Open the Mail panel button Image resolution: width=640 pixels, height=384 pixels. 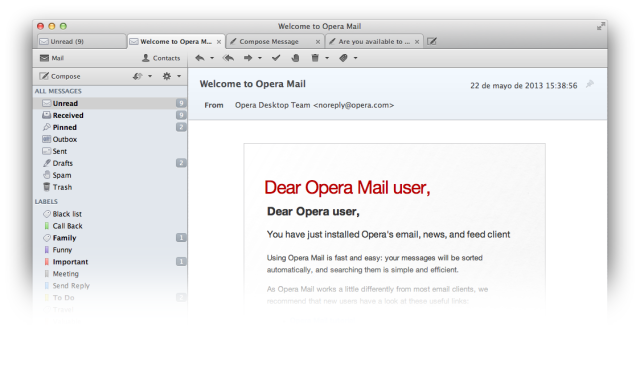coord(52,58)
